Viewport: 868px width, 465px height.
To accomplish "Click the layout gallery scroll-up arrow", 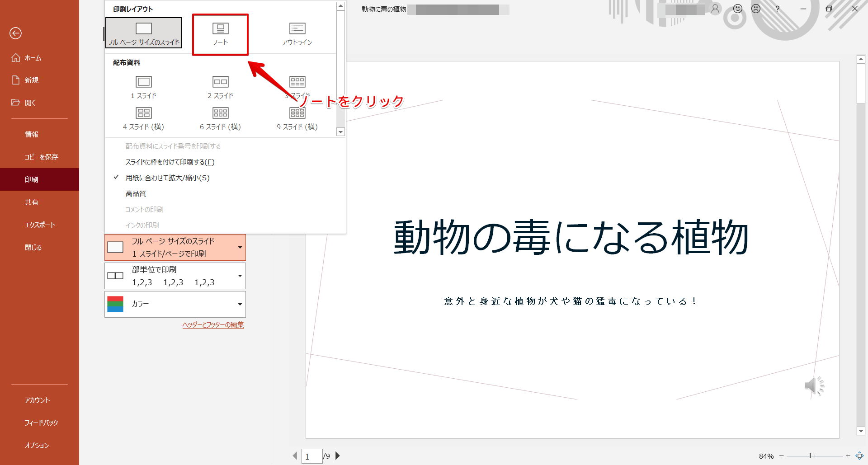I will tap(341, 6).
